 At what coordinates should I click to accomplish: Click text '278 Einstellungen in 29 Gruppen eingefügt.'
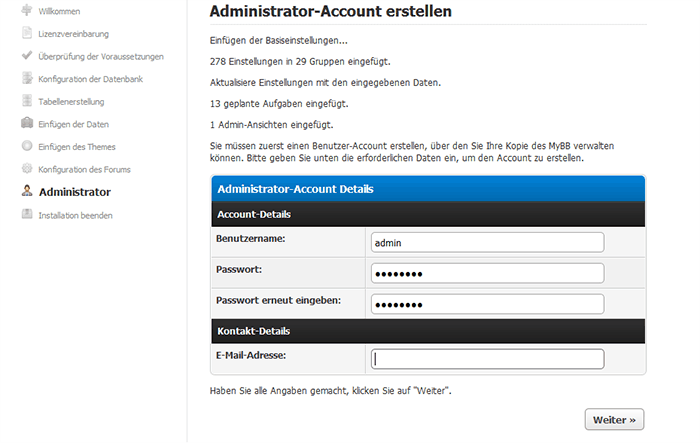tap(300, 62)
